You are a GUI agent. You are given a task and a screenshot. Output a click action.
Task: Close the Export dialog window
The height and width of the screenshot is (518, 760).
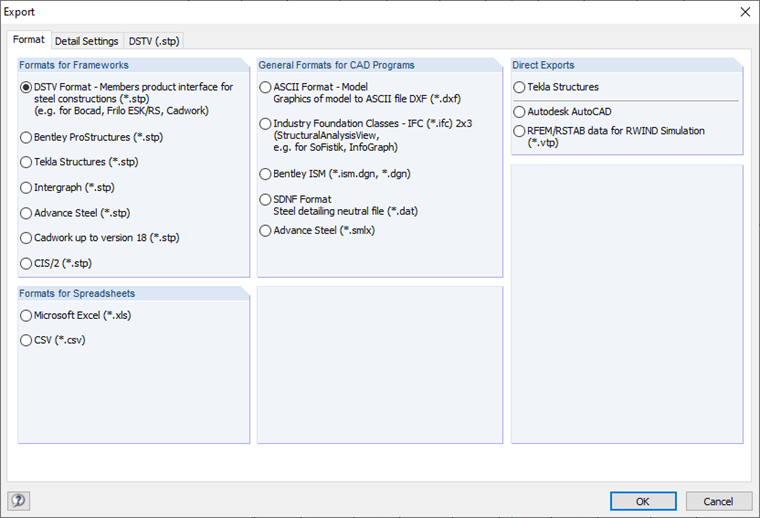743,12
